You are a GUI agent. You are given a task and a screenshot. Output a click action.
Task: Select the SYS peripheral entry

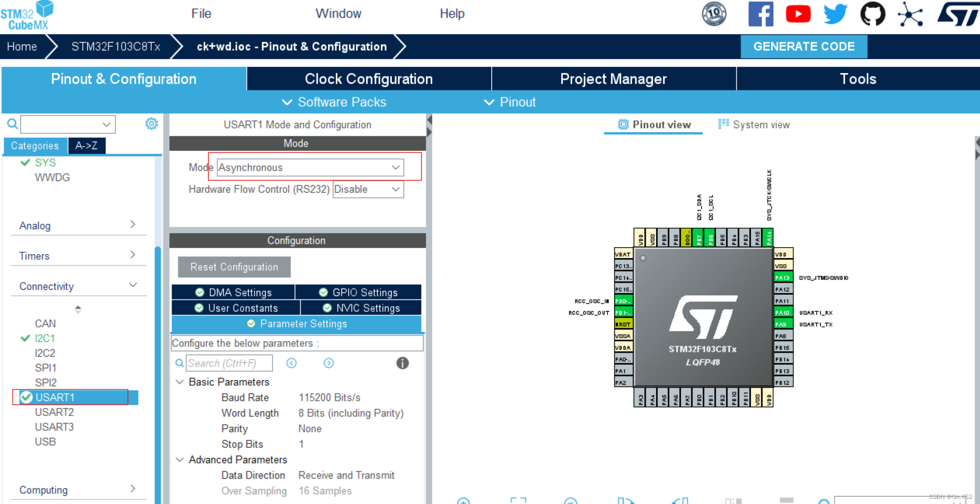click(45, 163)
